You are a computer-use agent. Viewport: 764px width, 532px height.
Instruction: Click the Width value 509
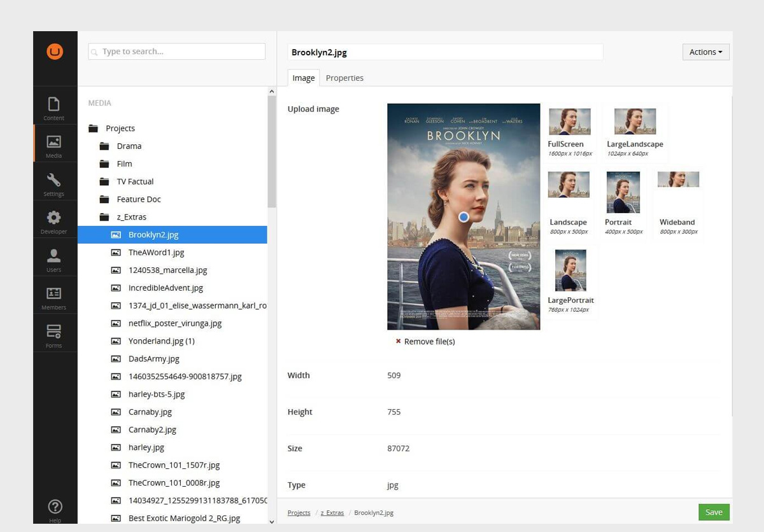(394, 375)
